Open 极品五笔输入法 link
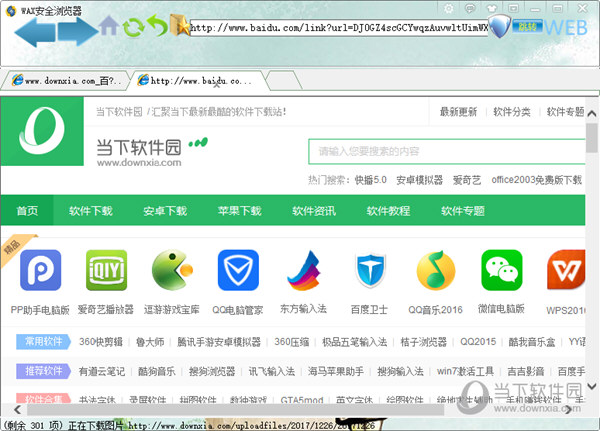 point(354,341)
